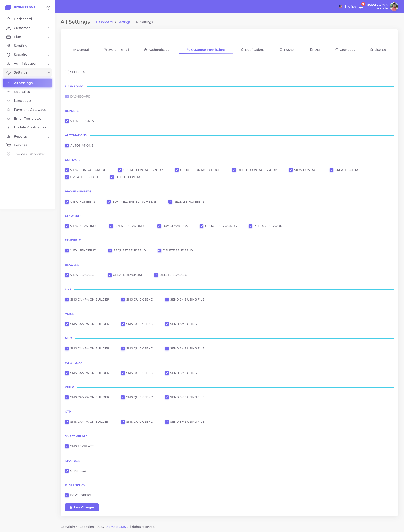This screenshot has height=532, width=404.
Task: Click the notification bell icon
Action: point(361,7)
